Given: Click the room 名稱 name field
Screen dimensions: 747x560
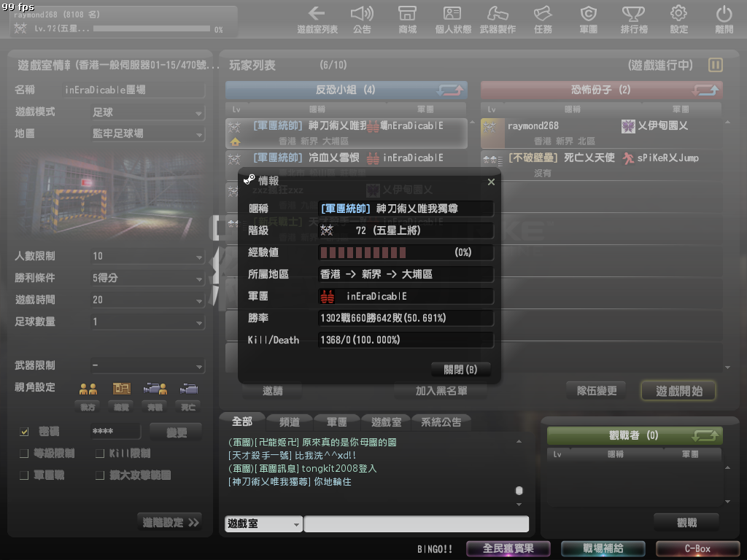Looking at the screenshot, I should tap(134, 90).
